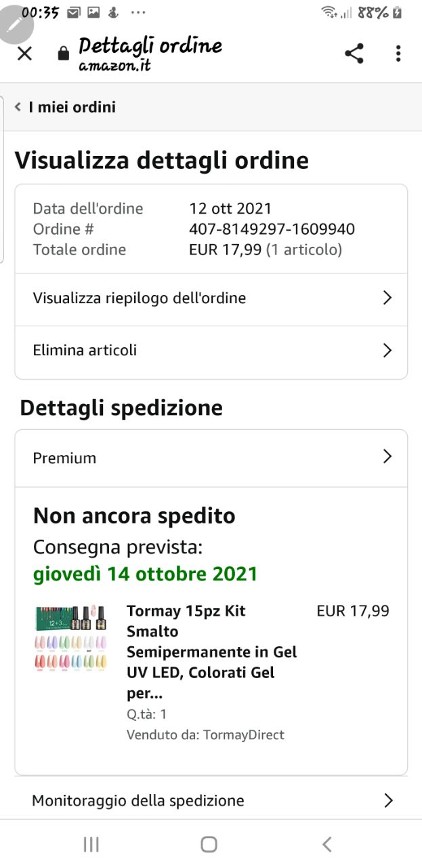Image resolution: width=422 pixels, height=868 pixels.
Task: Open Monitoraggio della spedizione arrow
Action: click(388, 801)
